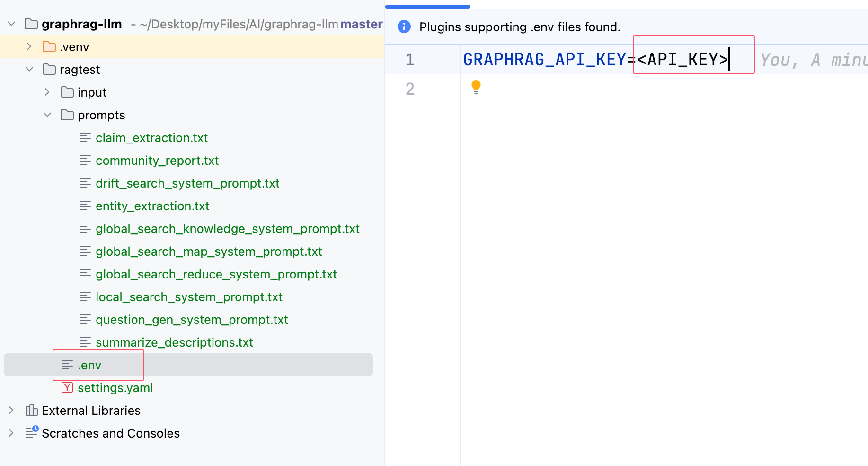Click the .env file text icon
This screenshot has height=466, width=868.
tap(67, 365)
